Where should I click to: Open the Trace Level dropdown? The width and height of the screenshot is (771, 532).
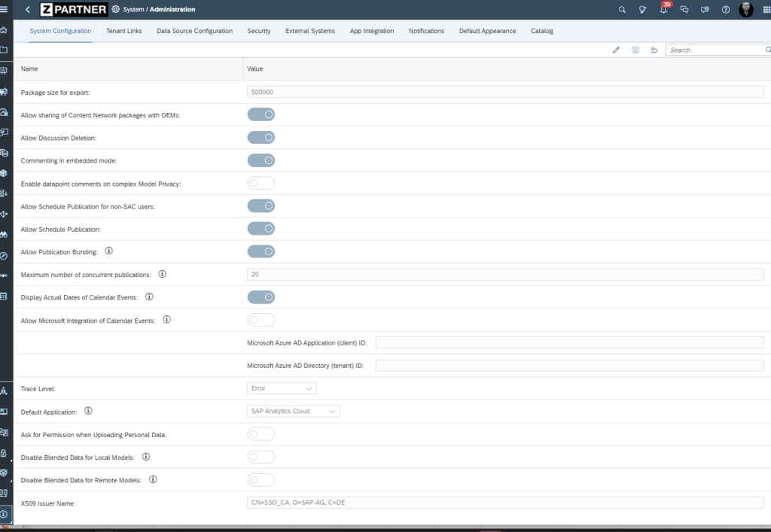pyautogui.click(x=282, y=388)
